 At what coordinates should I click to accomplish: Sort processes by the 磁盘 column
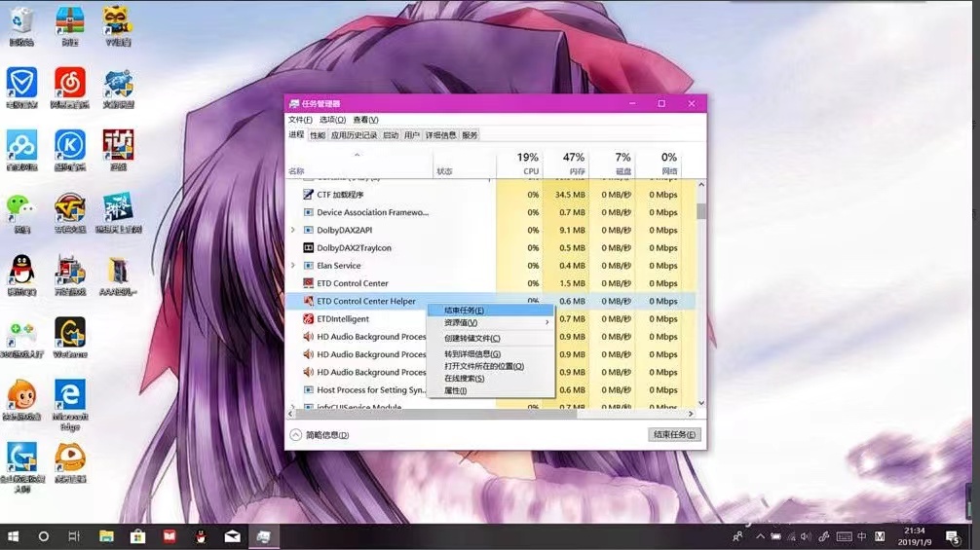(612, 163)
